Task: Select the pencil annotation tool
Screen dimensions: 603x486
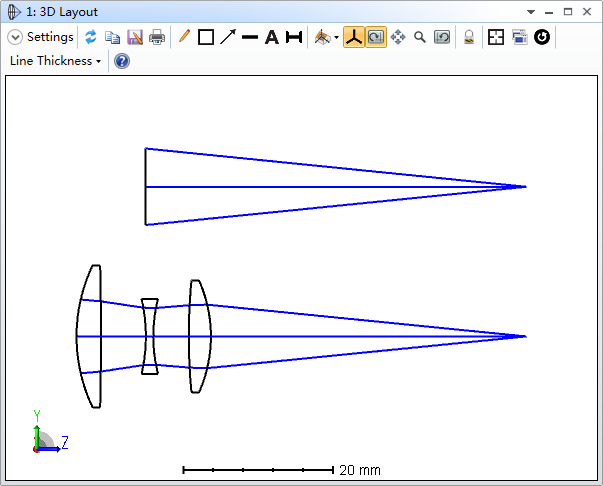Action: pos(183,37)
